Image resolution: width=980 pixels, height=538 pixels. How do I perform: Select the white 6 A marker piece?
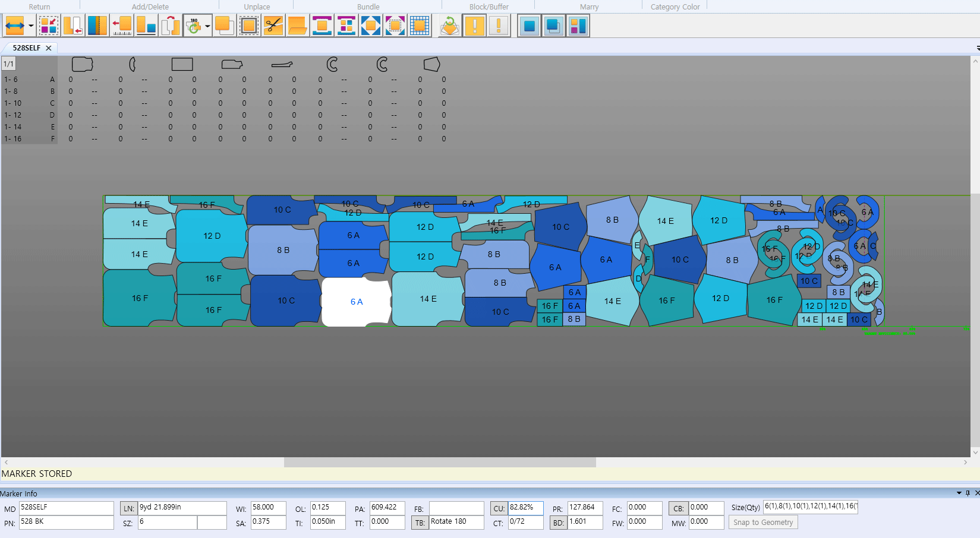356,302
